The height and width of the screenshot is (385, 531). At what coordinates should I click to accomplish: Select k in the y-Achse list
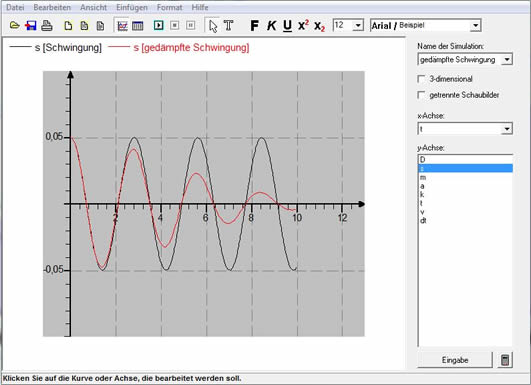(x=465, y=194)
